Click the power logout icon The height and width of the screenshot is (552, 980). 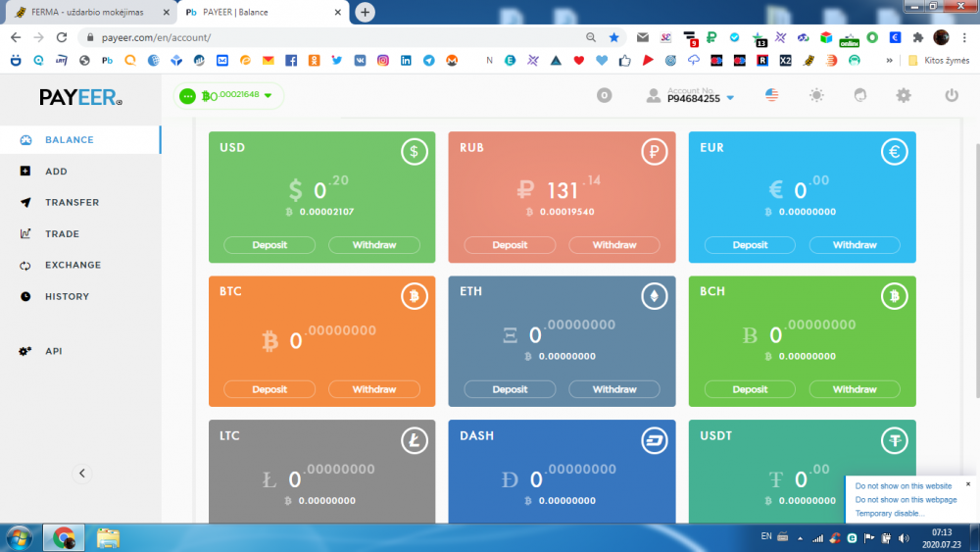click(952, 95)
